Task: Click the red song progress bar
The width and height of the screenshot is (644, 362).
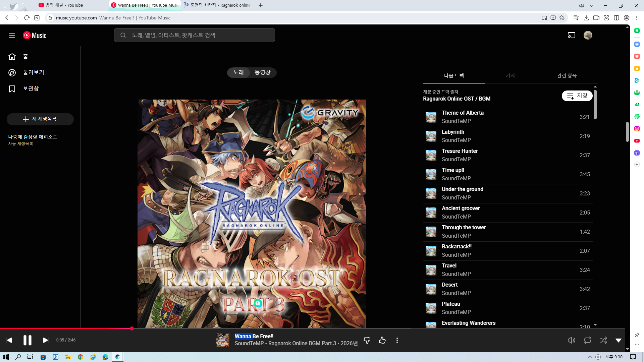Action: (x=67, y=328)
